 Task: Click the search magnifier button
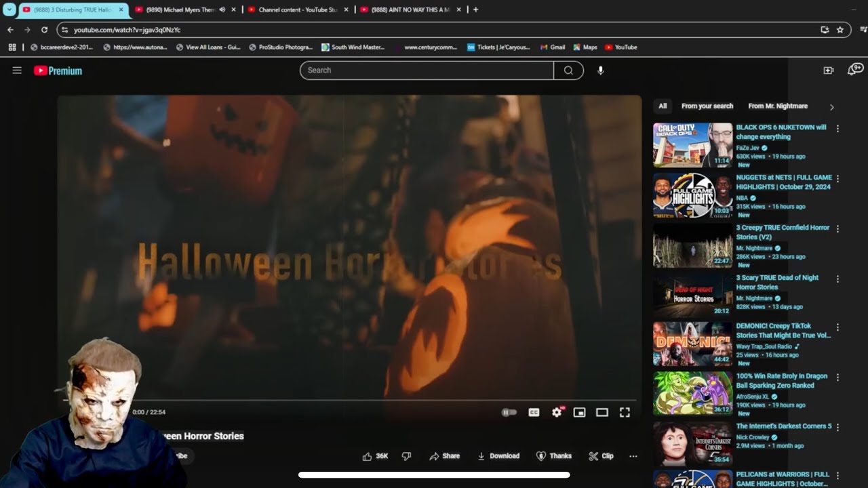click(568, 70)
